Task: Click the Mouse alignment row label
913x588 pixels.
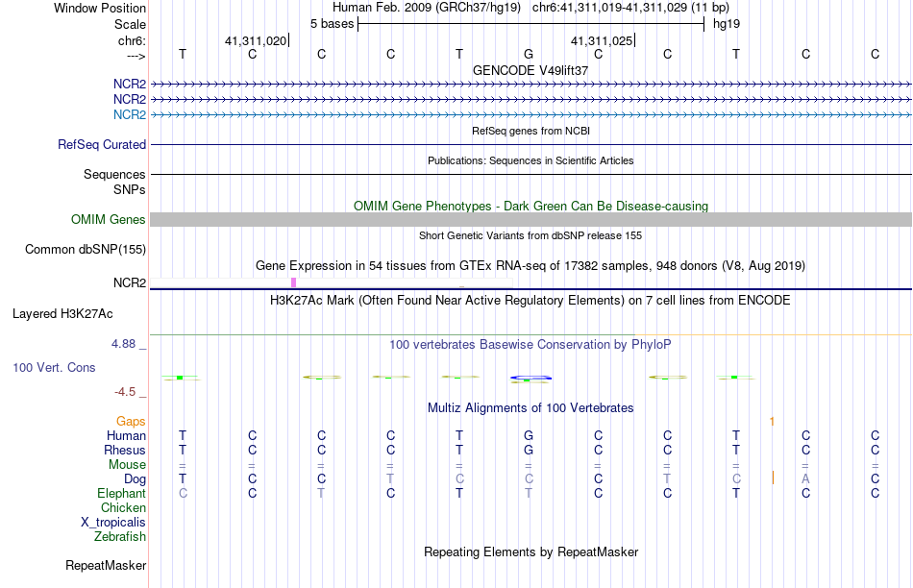Action: [127, 465]
